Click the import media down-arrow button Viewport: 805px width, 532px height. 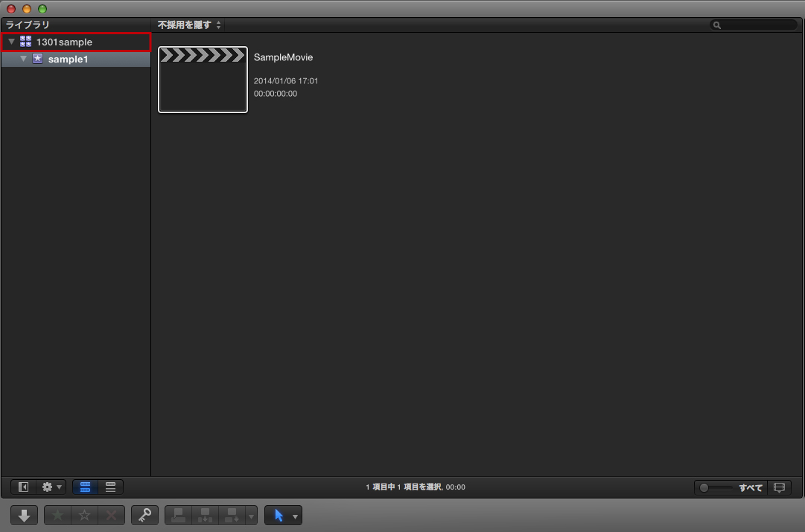(x=24, y=515)
